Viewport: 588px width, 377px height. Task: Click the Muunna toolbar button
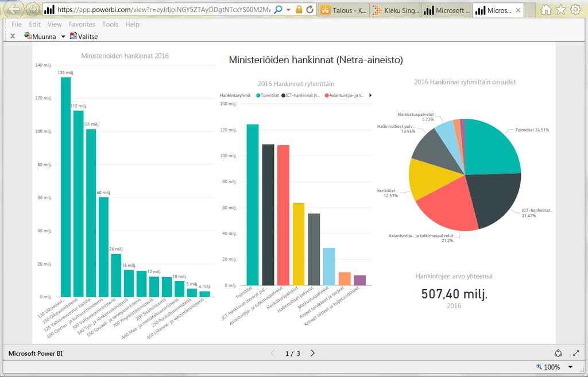click(x=40, y=36)
